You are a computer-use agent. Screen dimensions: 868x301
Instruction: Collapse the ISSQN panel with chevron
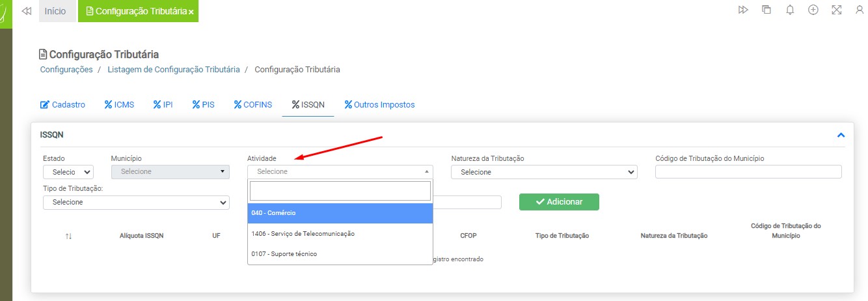(x=841, y=136)
